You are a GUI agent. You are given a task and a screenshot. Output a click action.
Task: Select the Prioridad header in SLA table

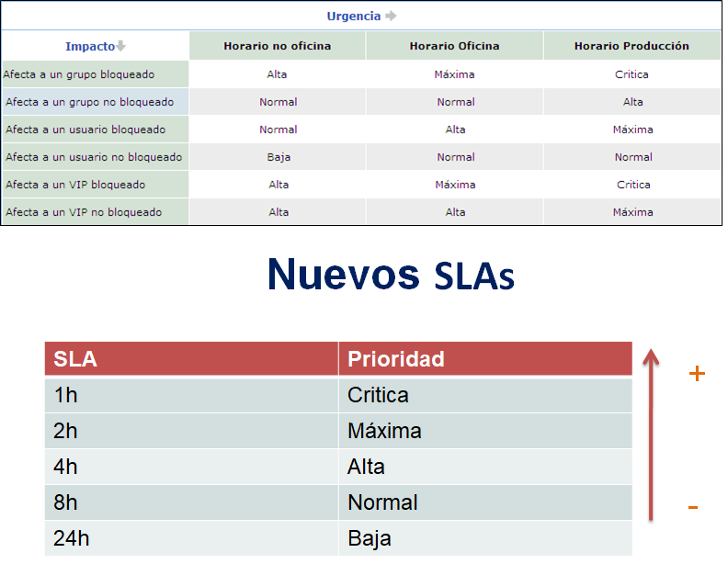point(396,359)
